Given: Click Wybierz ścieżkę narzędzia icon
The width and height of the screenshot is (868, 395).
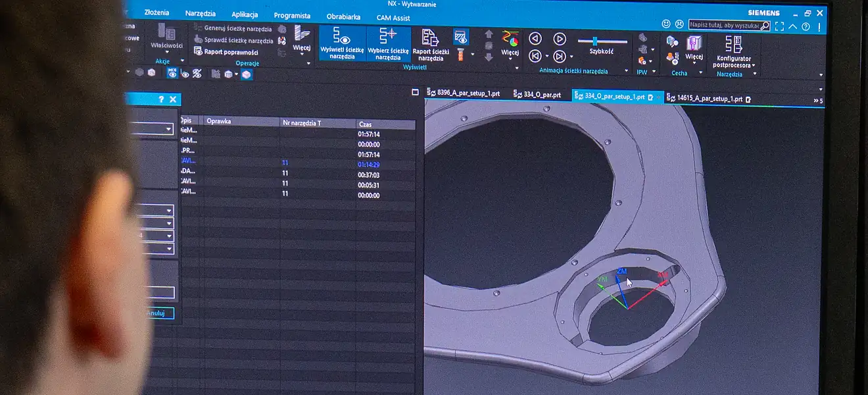Looking at the screenshot, I should (388, 43).
